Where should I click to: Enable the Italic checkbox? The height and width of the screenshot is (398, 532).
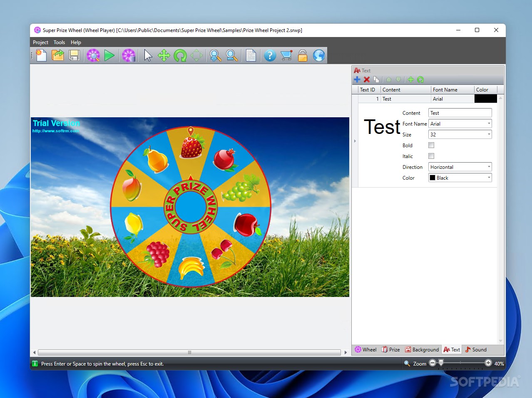tap(431, 156)
